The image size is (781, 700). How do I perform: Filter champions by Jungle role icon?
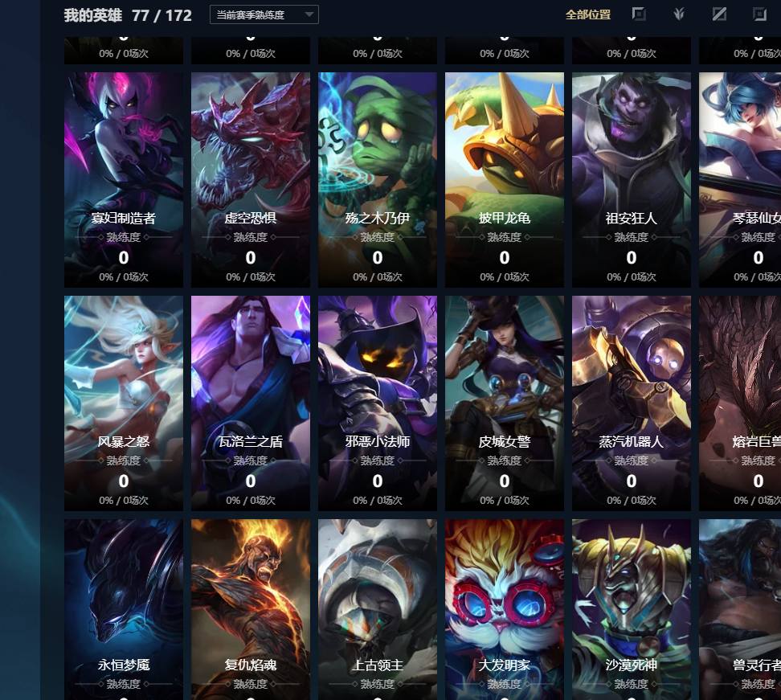tap(678, 14)
